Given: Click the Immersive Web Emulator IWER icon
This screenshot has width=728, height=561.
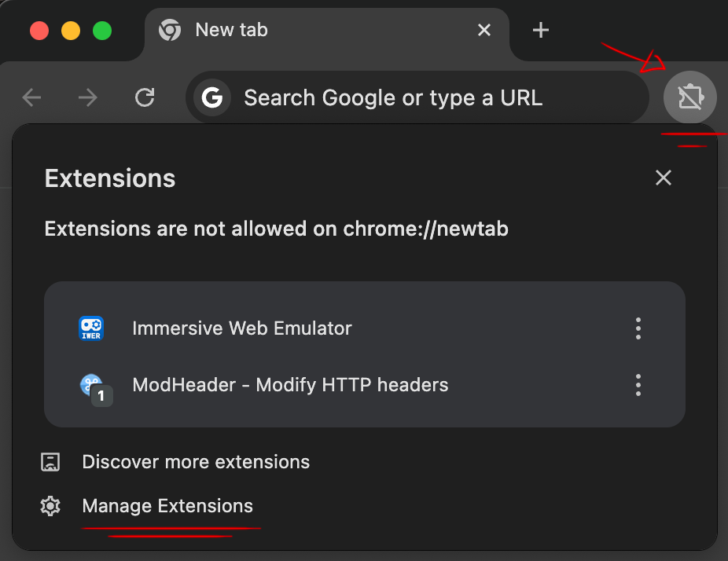Looking at the screenshot, I should 91,328.
